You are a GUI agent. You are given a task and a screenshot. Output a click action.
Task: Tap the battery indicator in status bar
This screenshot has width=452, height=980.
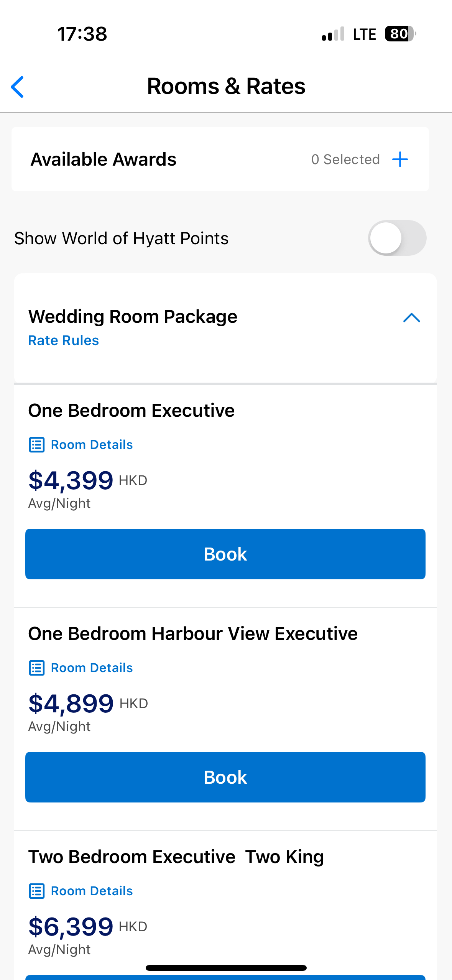click(x=399, y=34)
